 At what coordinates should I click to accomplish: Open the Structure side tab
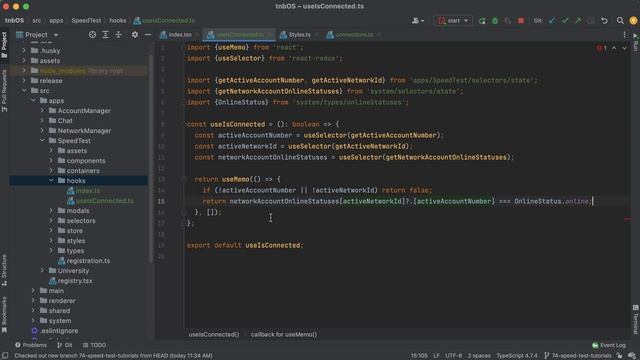4,269
